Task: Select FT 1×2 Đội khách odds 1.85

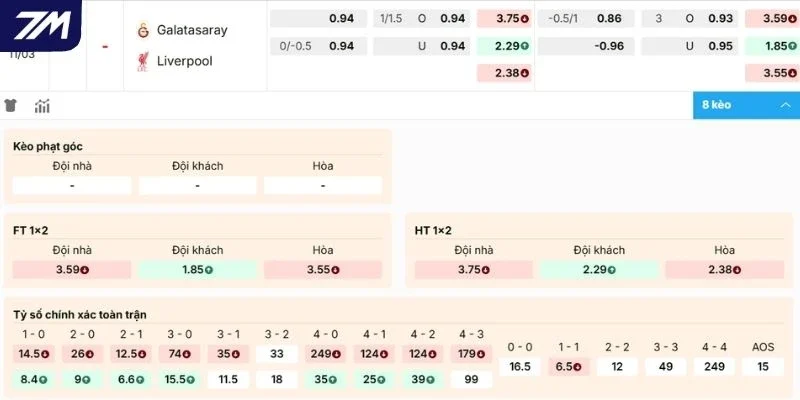Action: coord(197,270)
